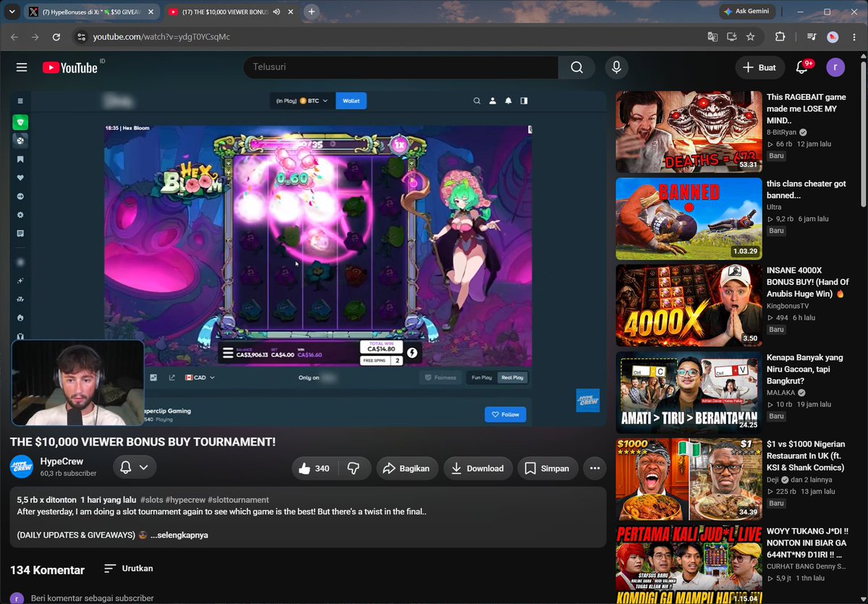Translate this page icon
868x604 pixels.
(713, 36)
